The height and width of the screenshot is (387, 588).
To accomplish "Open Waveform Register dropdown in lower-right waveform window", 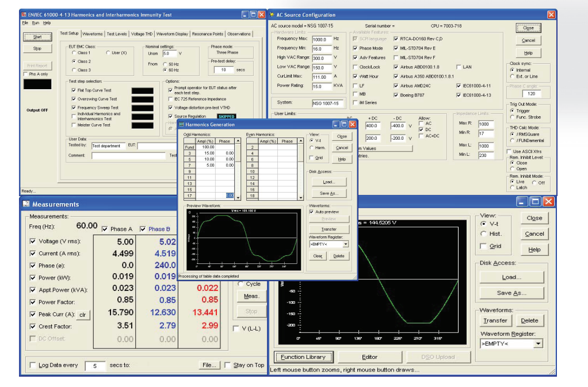I will click(x=538, y=343).
